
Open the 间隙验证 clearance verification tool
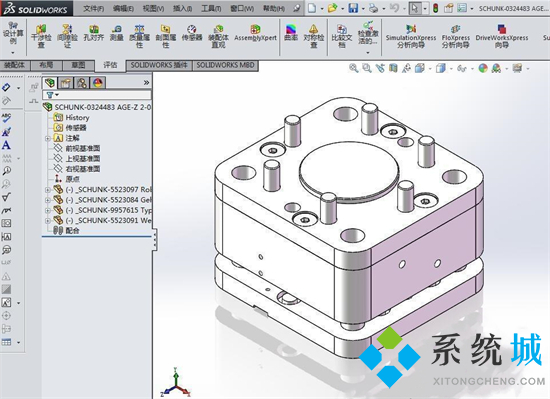[67, 36]
